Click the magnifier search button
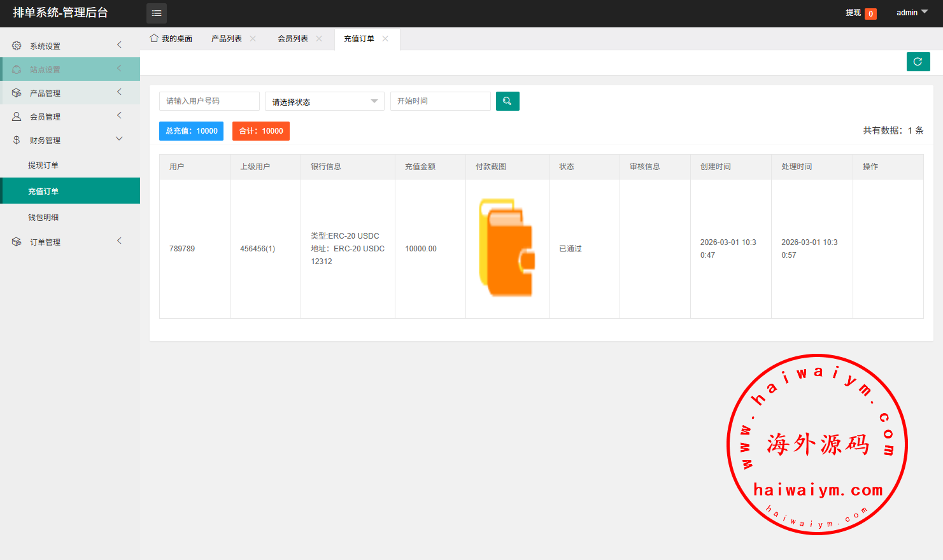The height and width of the screenshot is (560, 943). tap(507, 101)
